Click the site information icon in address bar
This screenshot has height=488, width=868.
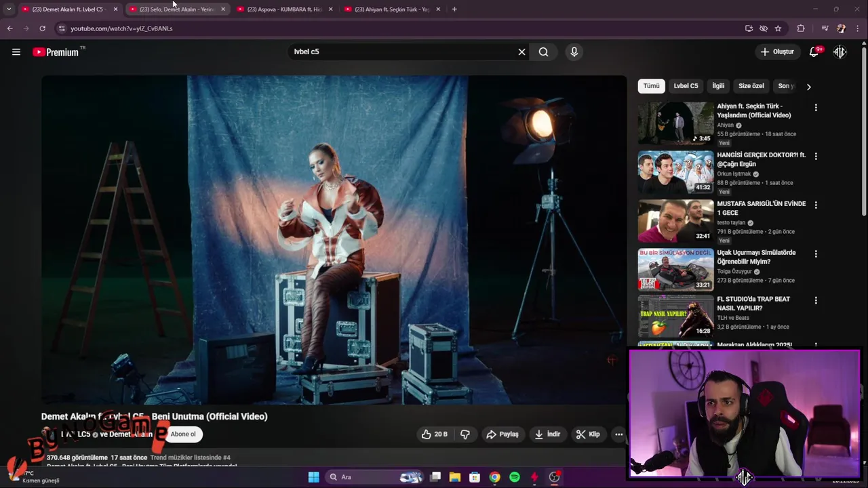(62, 28)
